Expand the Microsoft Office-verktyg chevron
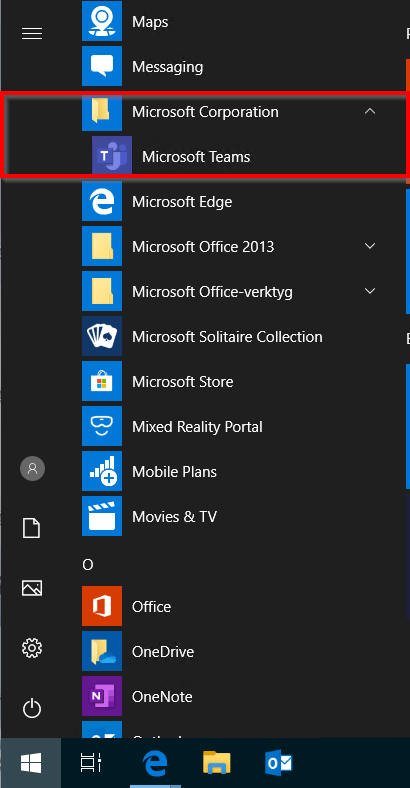 pyautogui.click(x=370, y=291)
